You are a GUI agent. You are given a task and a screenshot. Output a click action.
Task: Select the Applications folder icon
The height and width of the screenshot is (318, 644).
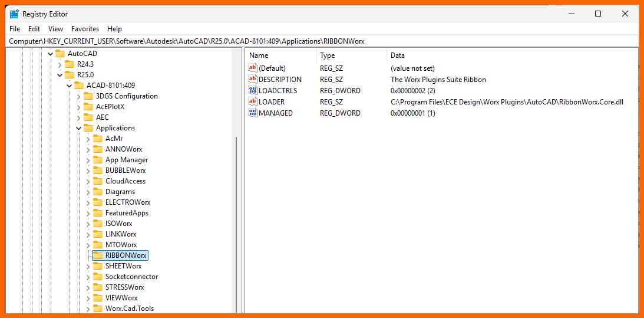pyautogui.click(x=88, y=128)
